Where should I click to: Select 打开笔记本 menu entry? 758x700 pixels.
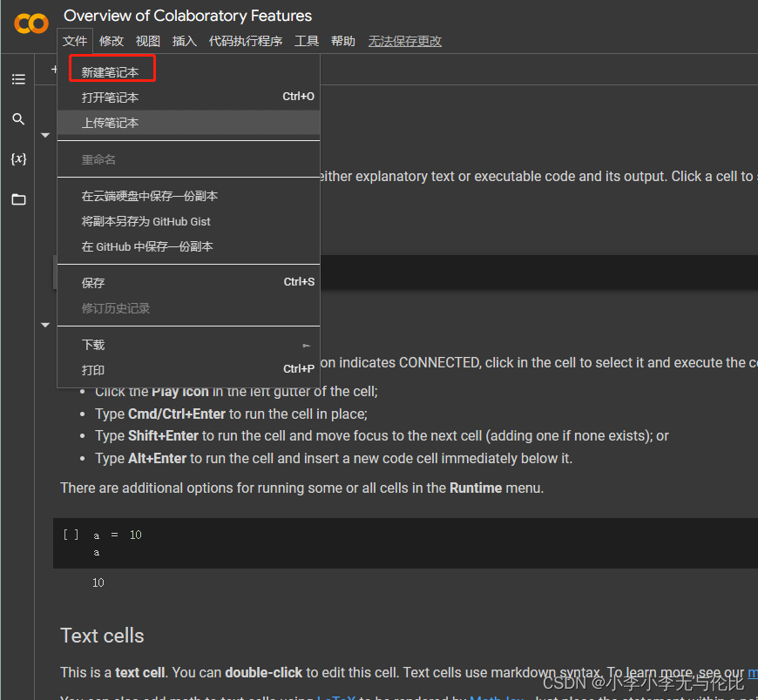[188, 98]
